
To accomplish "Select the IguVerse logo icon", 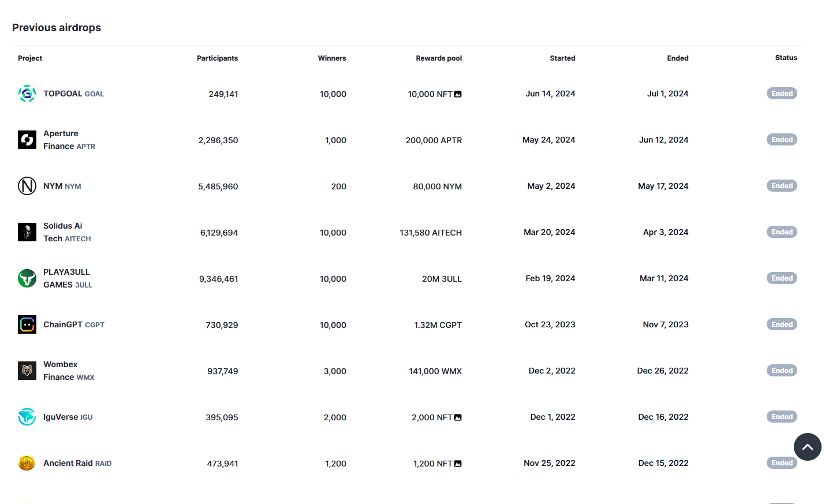I will pyautogui.click(x=27, y=417).
